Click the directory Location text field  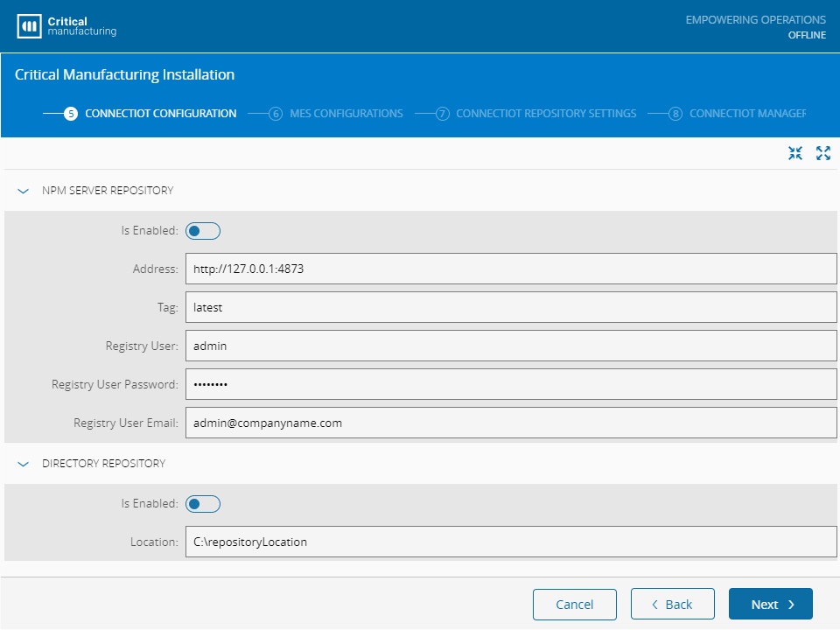tap(511, 542)
